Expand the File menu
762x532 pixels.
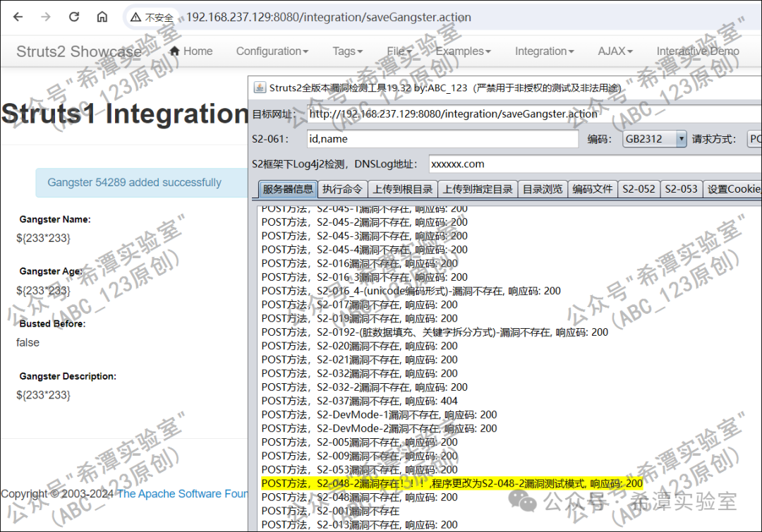pyautogui.click(x=399, y=51)
